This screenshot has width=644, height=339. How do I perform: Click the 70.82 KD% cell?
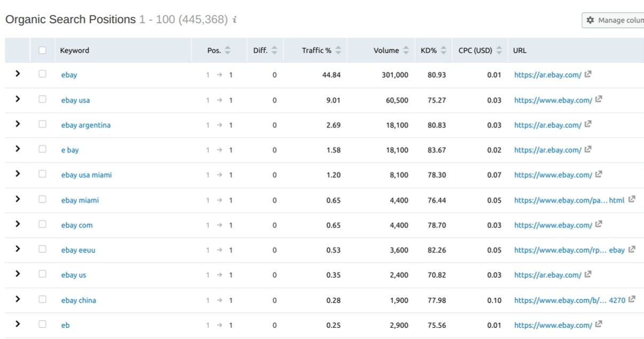tap(437, 275)
